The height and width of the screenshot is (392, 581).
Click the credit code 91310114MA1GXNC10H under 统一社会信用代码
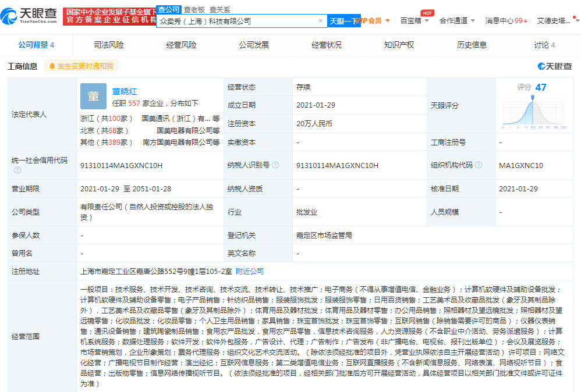click(121, 165)
